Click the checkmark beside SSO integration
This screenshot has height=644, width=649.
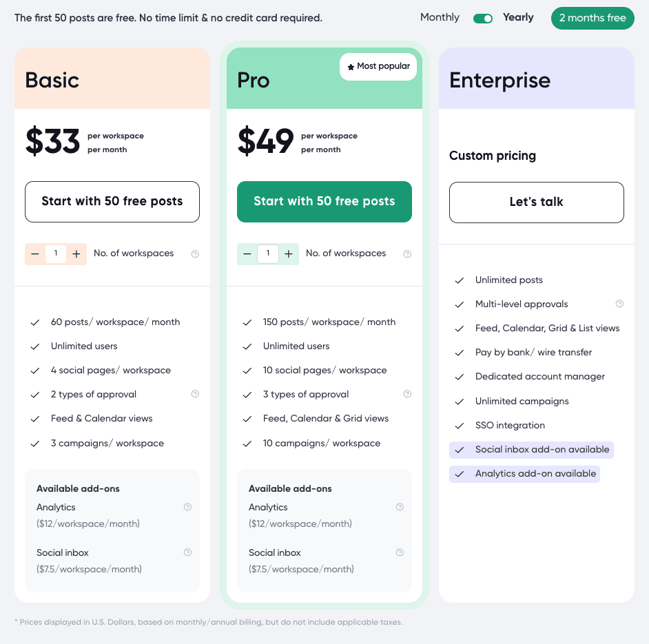point(460,425)
